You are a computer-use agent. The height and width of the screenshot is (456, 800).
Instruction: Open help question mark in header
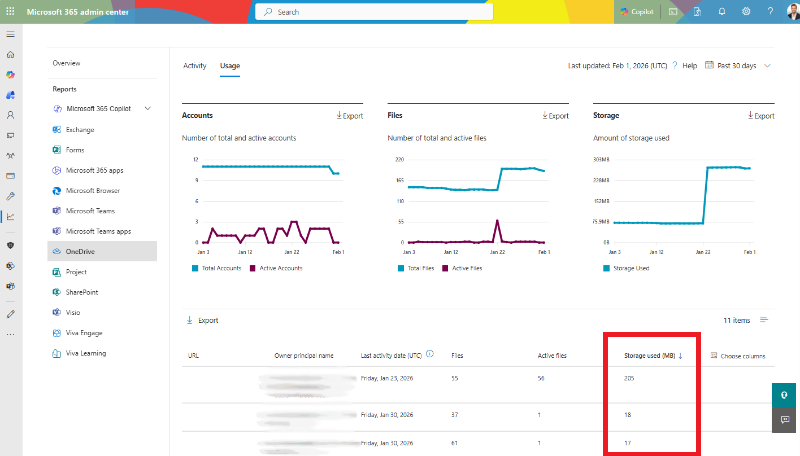coord(770,12)
